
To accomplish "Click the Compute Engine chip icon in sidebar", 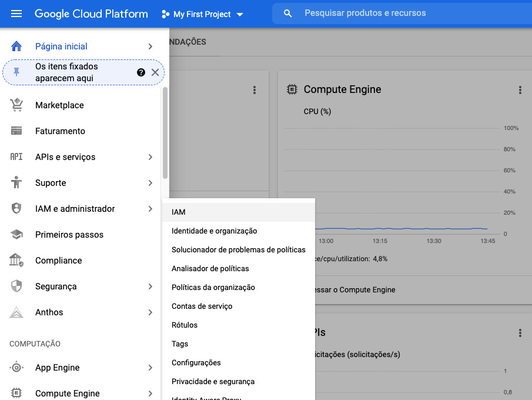I will (x=16, y=393).
